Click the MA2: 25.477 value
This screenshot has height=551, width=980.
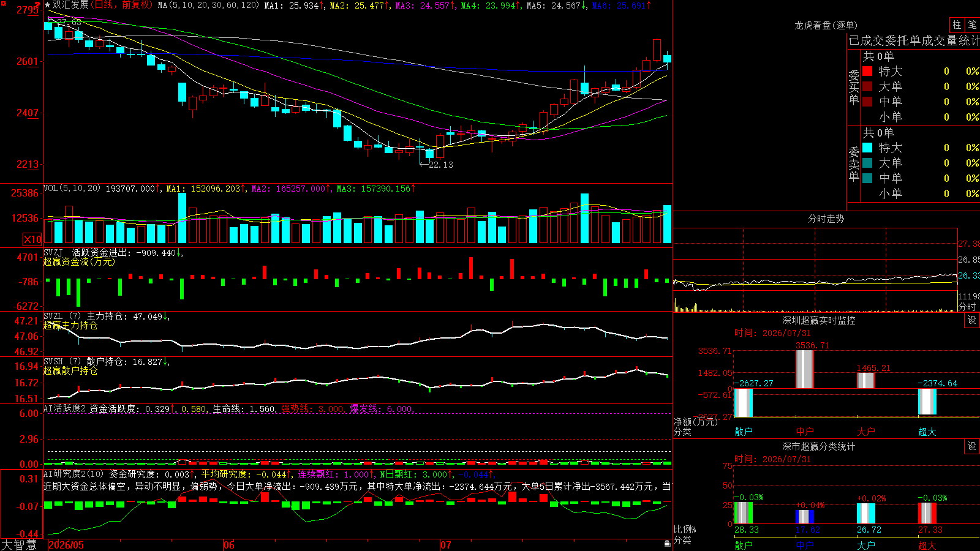click(x=360, y=5)
